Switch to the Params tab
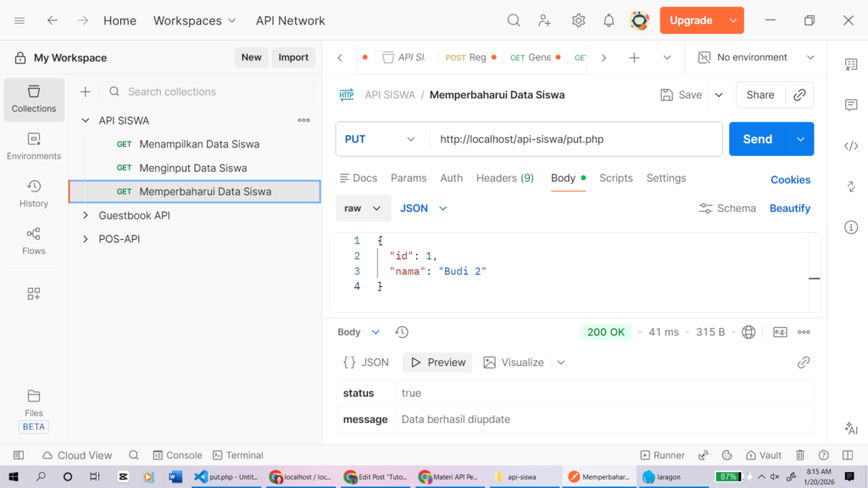Image resolution: width=868 pixels, height=488 pixels. 409,178
